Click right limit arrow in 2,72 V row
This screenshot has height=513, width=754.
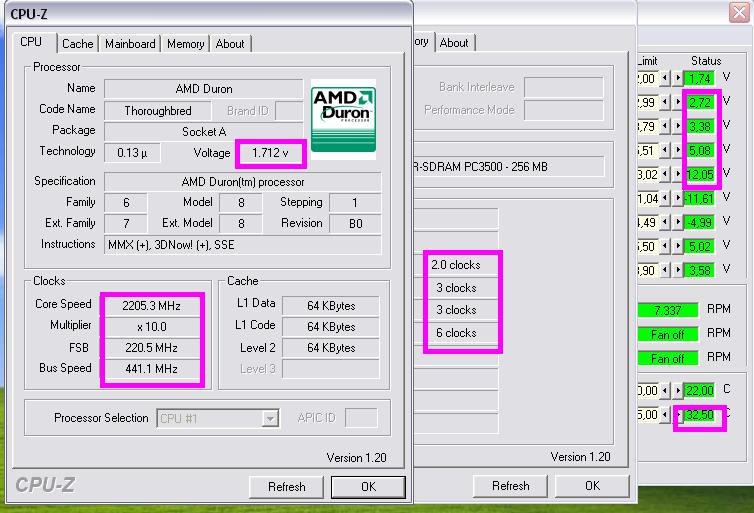(x=677, y=102)
